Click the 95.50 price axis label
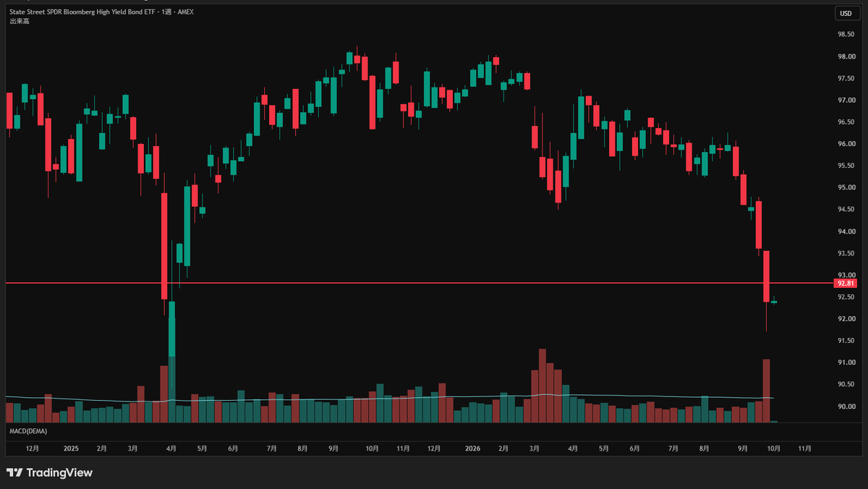Screen dimensions: 868x489 pyautogui.click(x=845, y=166)
